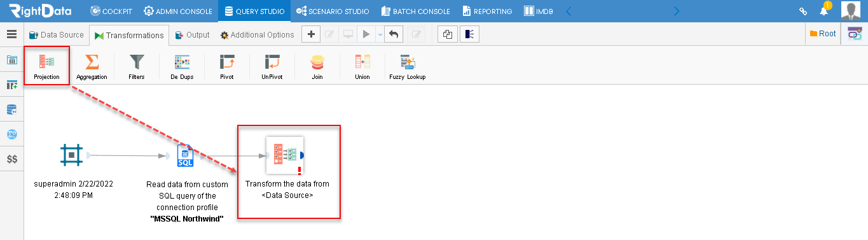The image size is (868, 240).
Task: Choose the Fuzzy Lookup icon
Action: 408,62
